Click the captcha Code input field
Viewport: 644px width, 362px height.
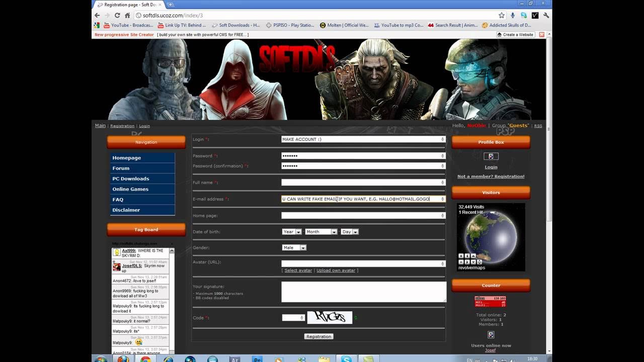293,318
